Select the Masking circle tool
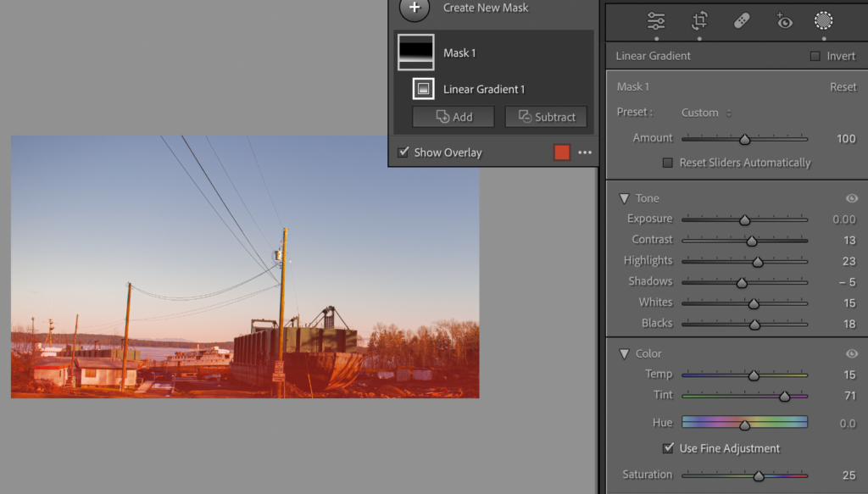This screenshot has width=868, height=494. pos(823,20)
